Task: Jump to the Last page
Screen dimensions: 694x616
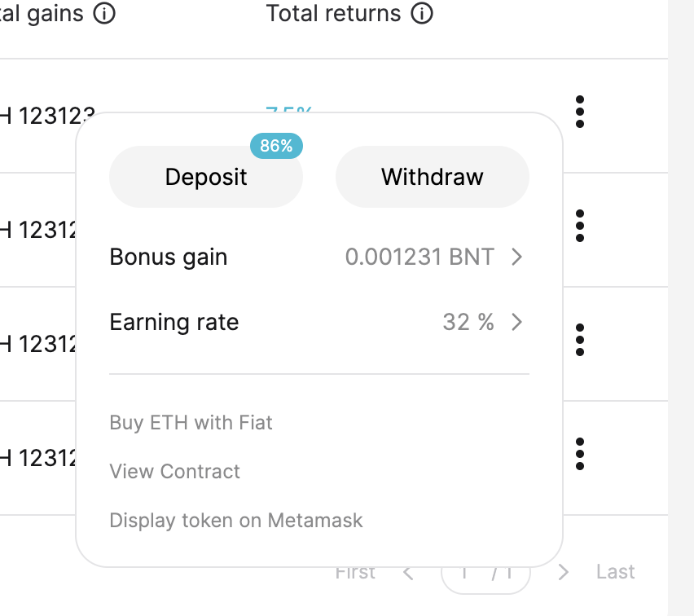Action: [614, 571]
